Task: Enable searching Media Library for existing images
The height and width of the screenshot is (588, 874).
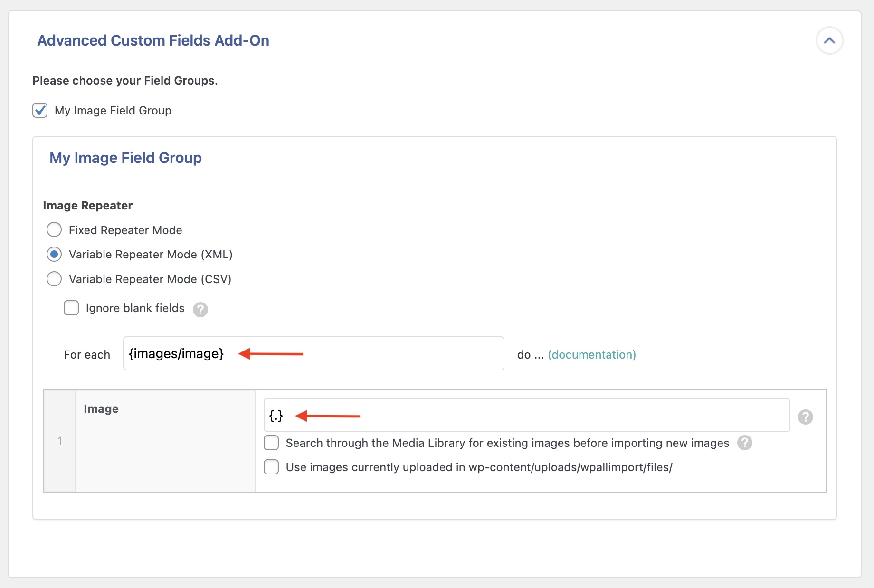Action: pos(271,443)
